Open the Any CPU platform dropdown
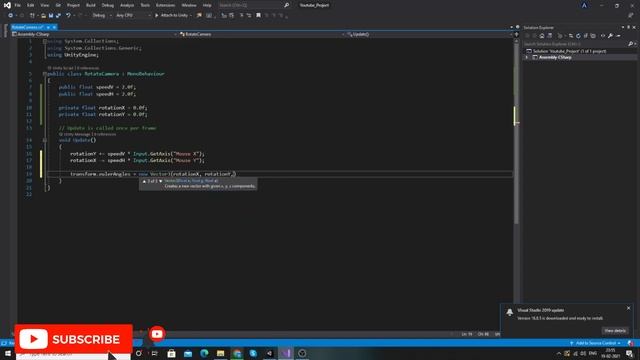640x360 pixels. click(133, 16)
